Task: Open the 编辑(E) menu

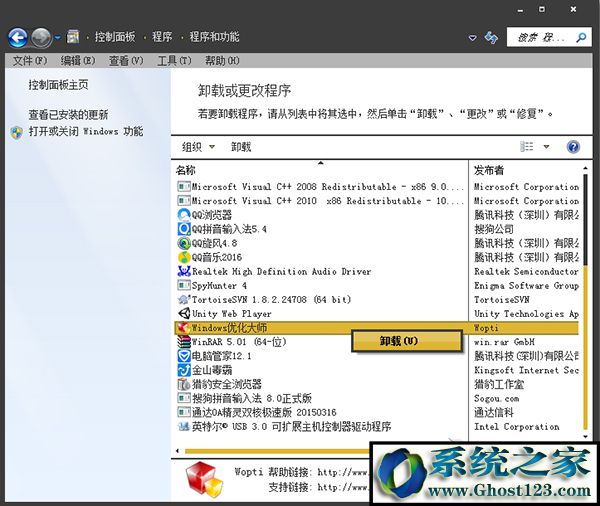Action: tap(78, 60)
